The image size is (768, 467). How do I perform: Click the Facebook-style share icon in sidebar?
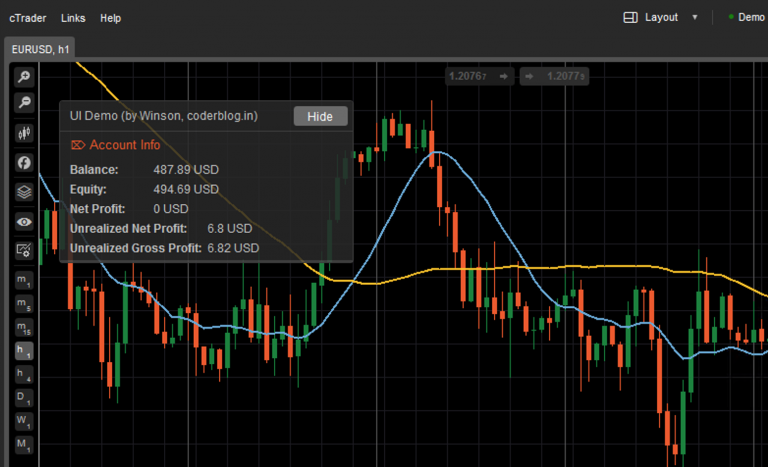tap(23, 162)
